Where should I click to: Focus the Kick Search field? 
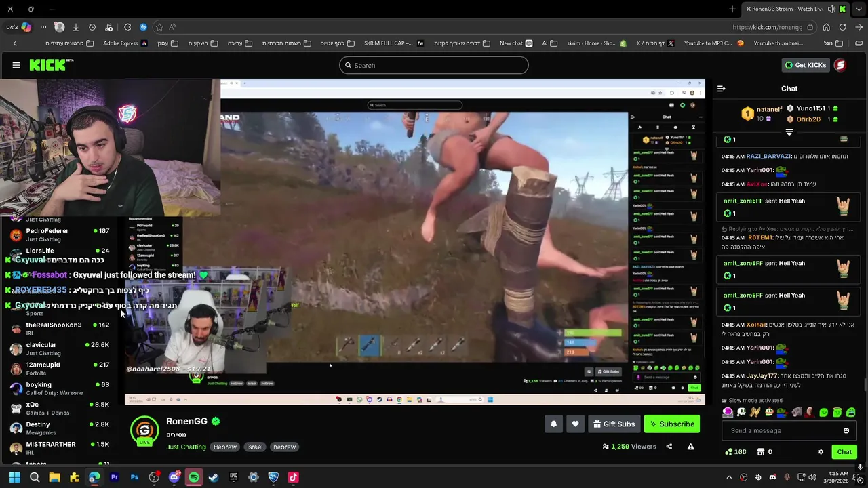point(434,65)
